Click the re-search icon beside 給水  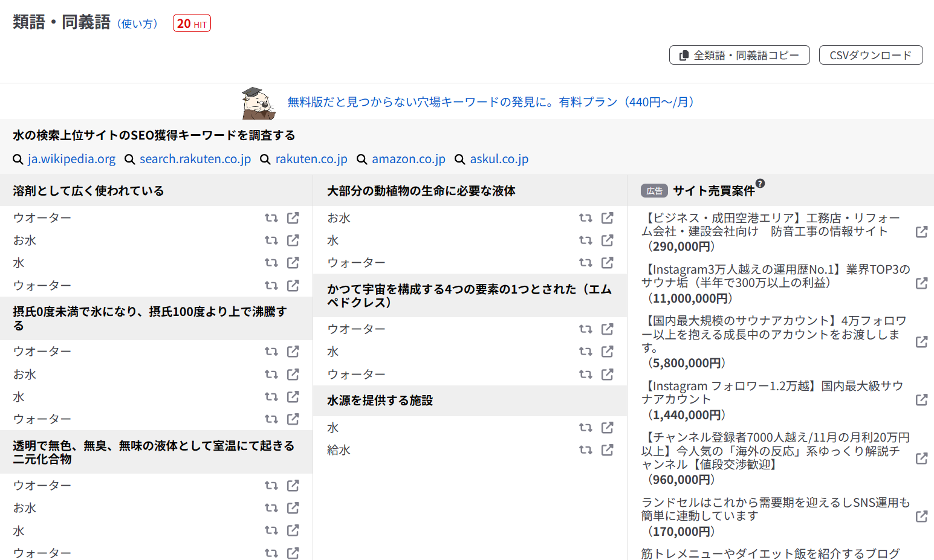tap(585, 450)
